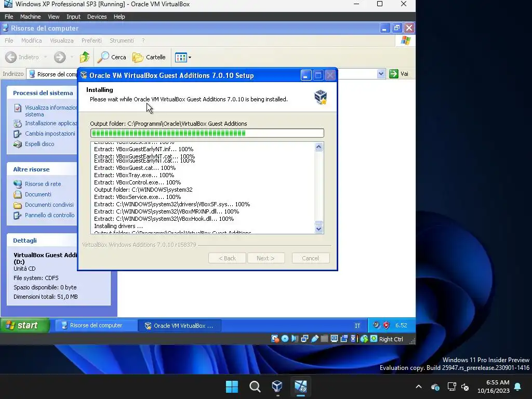Click the XP start button

(25, 325)
